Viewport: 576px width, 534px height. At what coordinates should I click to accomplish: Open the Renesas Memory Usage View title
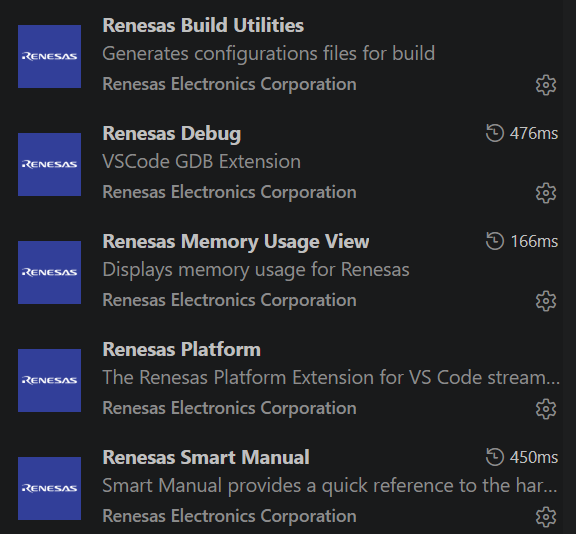coord(236,242)
